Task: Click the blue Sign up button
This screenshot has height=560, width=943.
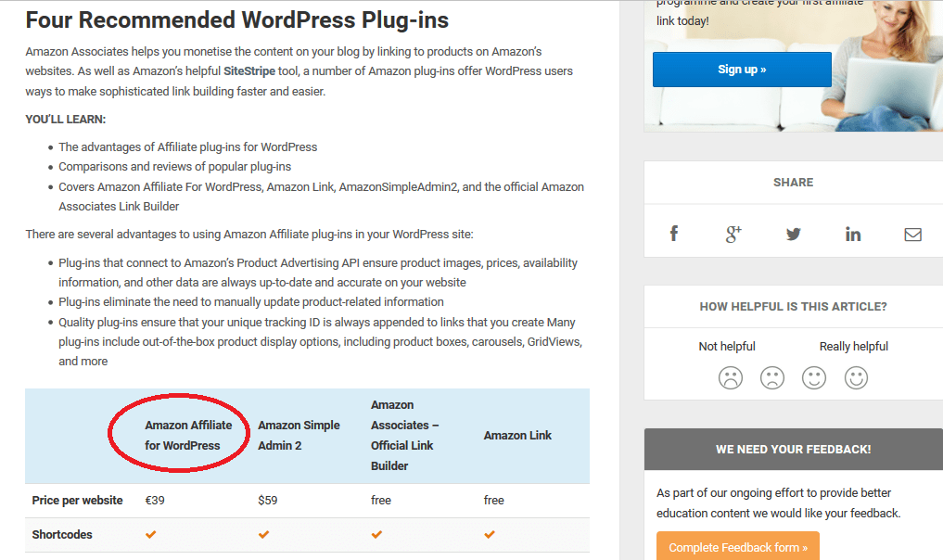Action: click(x=742, y=70)
